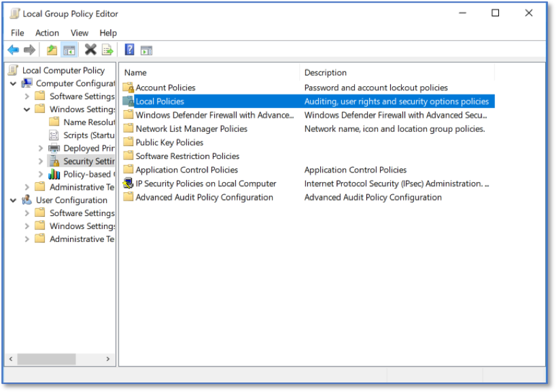Screen dimensions: 556x392
Task: Collapse the User Configuration node
Action: [14, 200]
